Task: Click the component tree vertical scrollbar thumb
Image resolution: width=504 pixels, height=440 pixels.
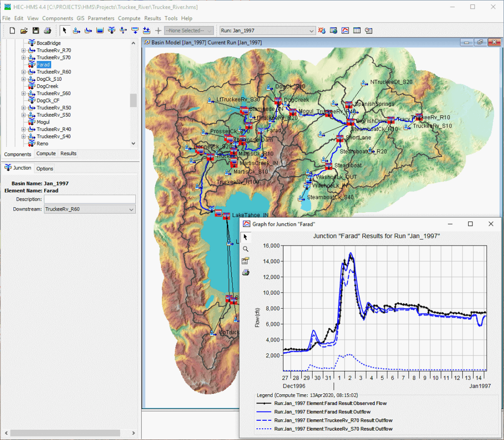Action: click(x=133, y=100)
